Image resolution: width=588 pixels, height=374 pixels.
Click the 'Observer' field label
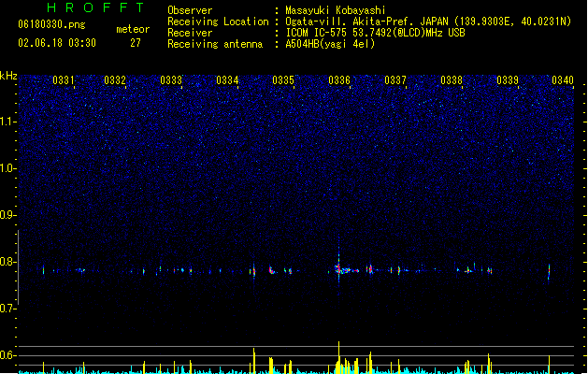pyautogui.click(x=190, y=10)
